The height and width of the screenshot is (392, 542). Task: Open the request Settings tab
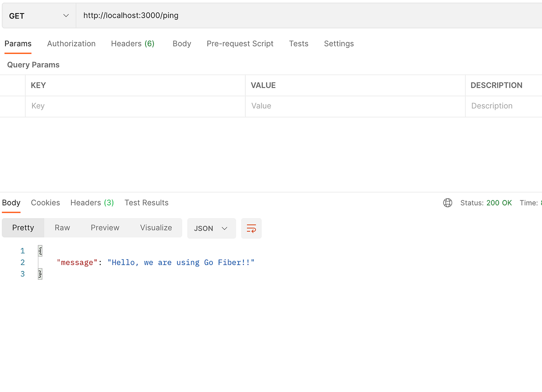click(338, 43)
